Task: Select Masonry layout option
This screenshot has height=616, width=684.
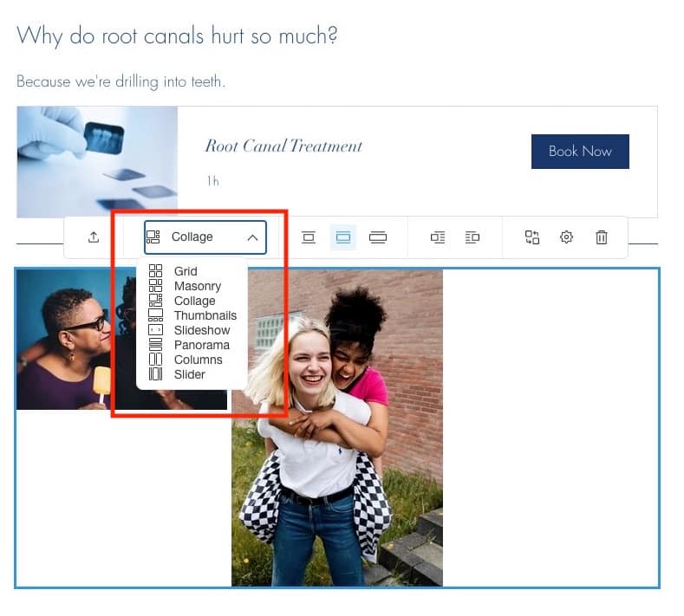Action: tap(197, 286)
